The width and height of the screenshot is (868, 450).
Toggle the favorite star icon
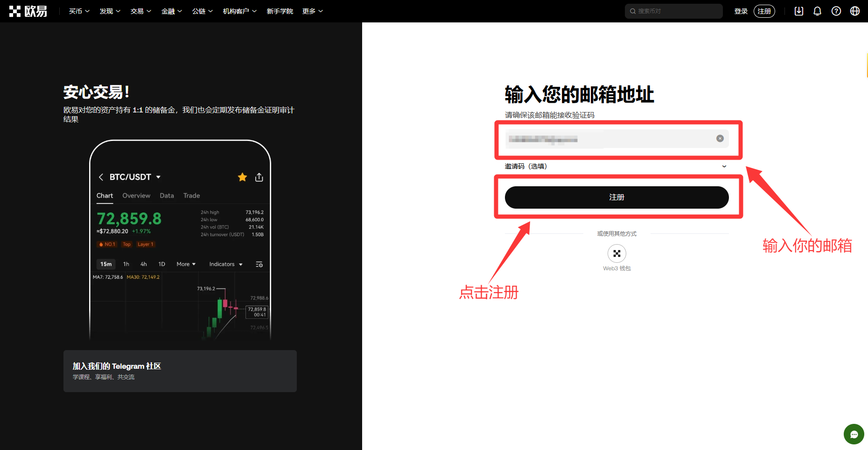tap(242, 177)
